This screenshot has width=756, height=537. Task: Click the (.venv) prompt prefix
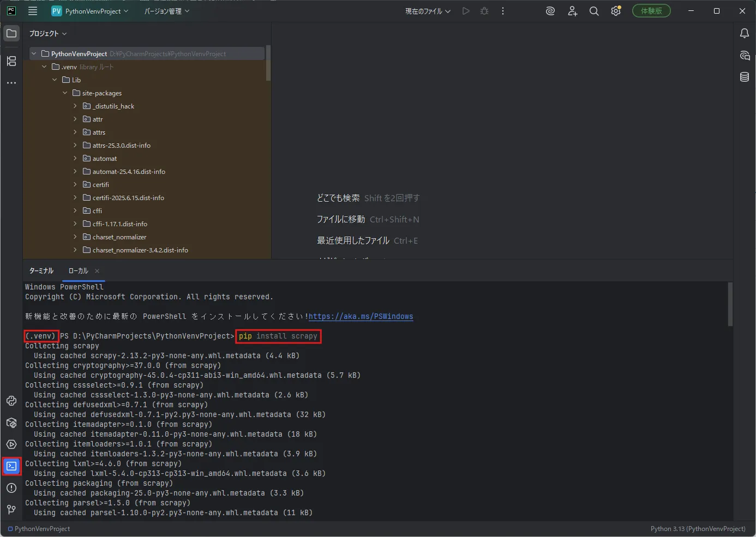pyautogui.click(x=41, y=336)
